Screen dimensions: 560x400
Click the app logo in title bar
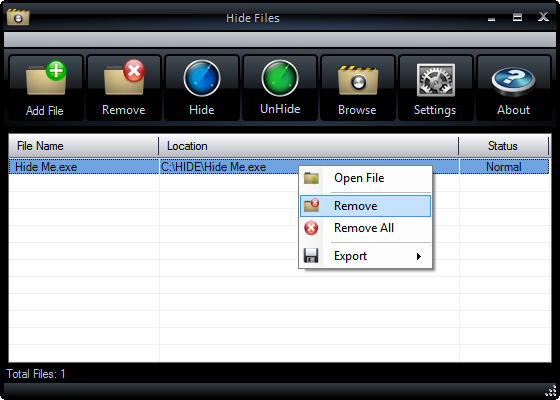tap(18, 17)
